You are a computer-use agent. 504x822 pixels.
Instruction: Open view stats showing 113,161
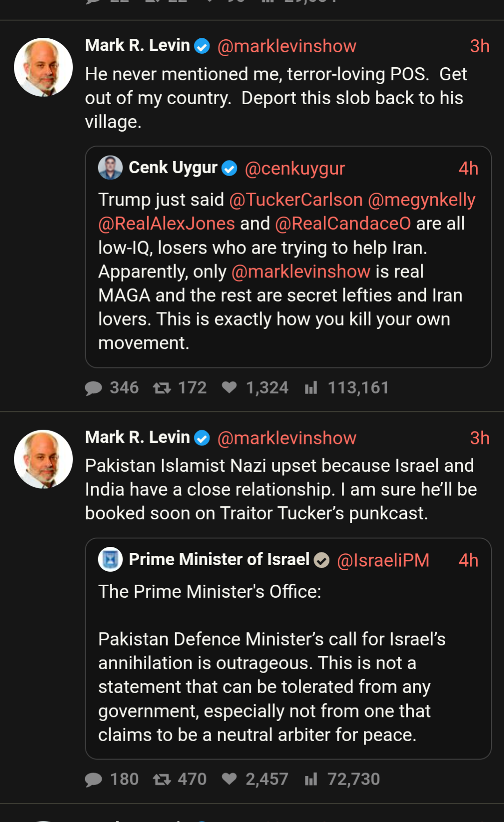coord(311,388)
